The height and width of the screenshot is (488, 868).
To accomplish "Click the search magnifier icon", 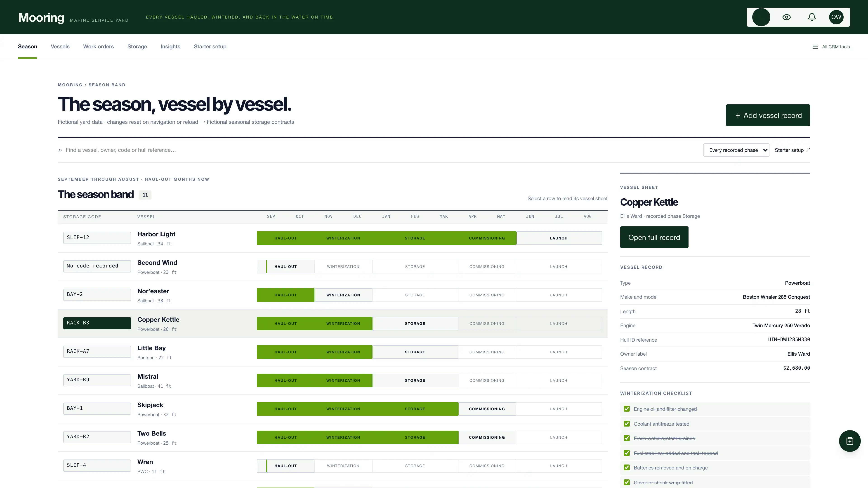I will tap(60, 150).
